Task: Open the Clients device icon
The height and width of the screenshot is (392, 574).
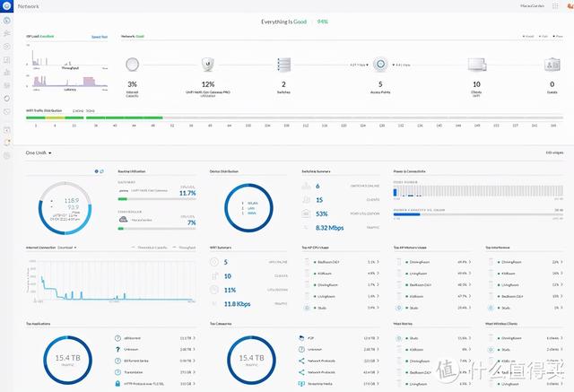Action: click(x=475, y=65)
